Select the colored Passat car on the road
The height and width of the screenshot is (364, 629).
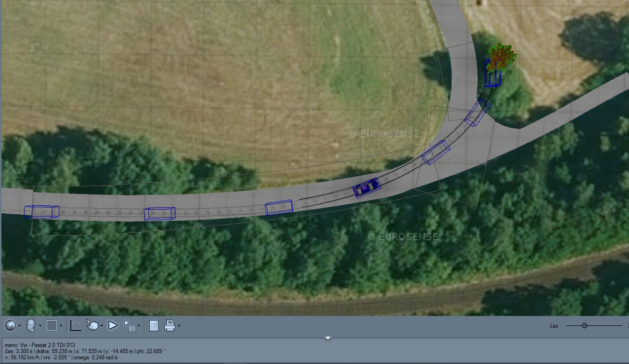pyautogui.click(x=367, y=188)
